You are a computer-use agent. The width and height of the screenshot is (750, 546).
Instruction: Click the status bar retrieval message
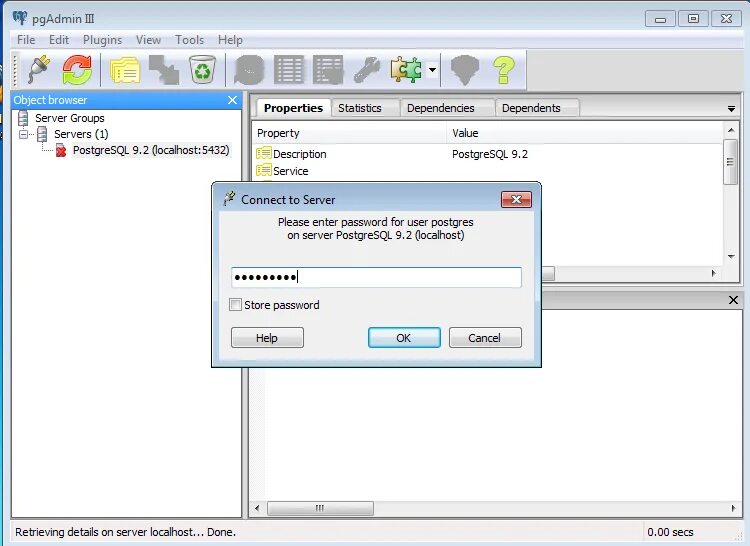pos(125,532)
